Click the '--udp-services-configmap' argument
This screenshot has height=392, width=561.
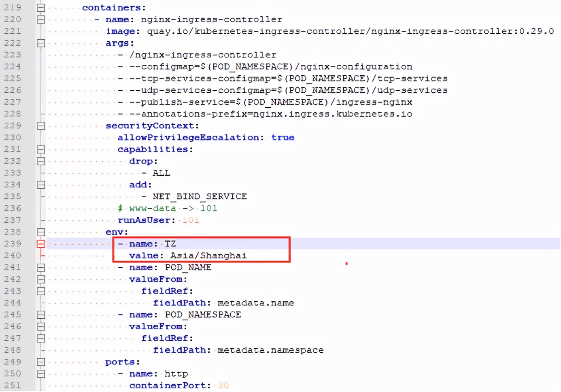pos(288,90)
